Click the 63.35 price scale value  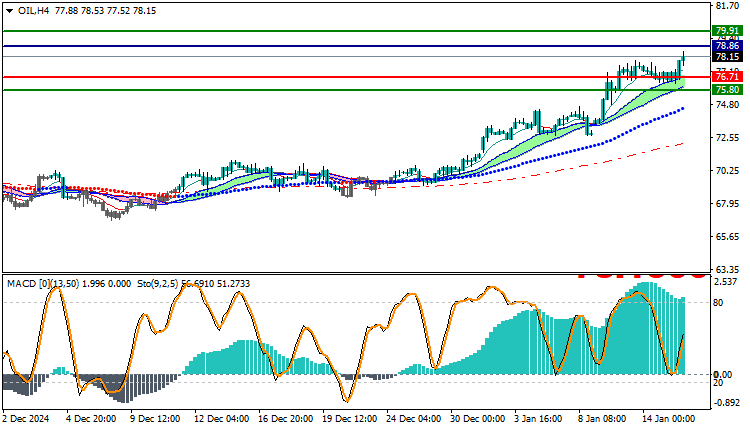tap(728, 269)
